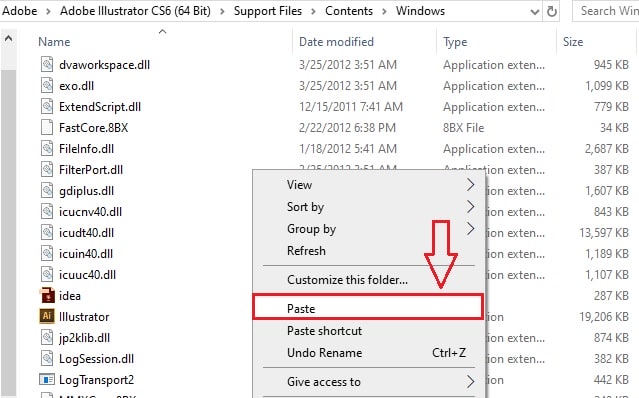639x398 pixels.
Task: Select the Illustrator Ai application icon
Action: (x=47, y=317)
